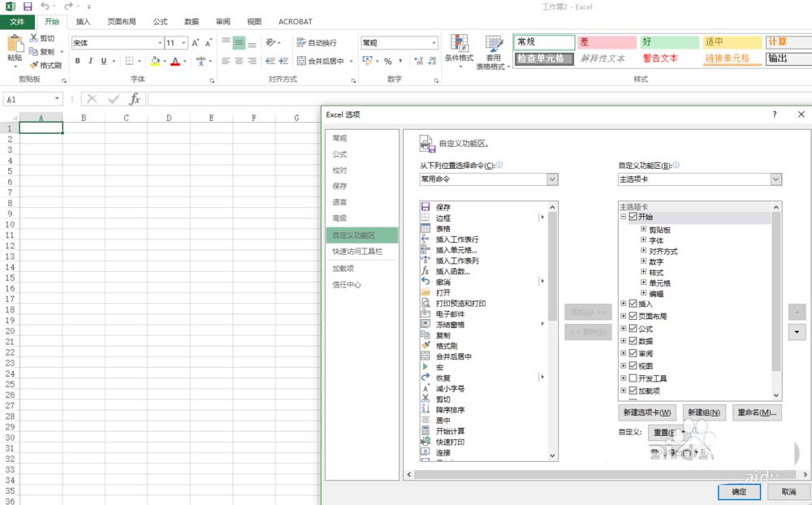Apply the 好 green cell style
Viewport: 812px width, 505px height.
point(670,42)
